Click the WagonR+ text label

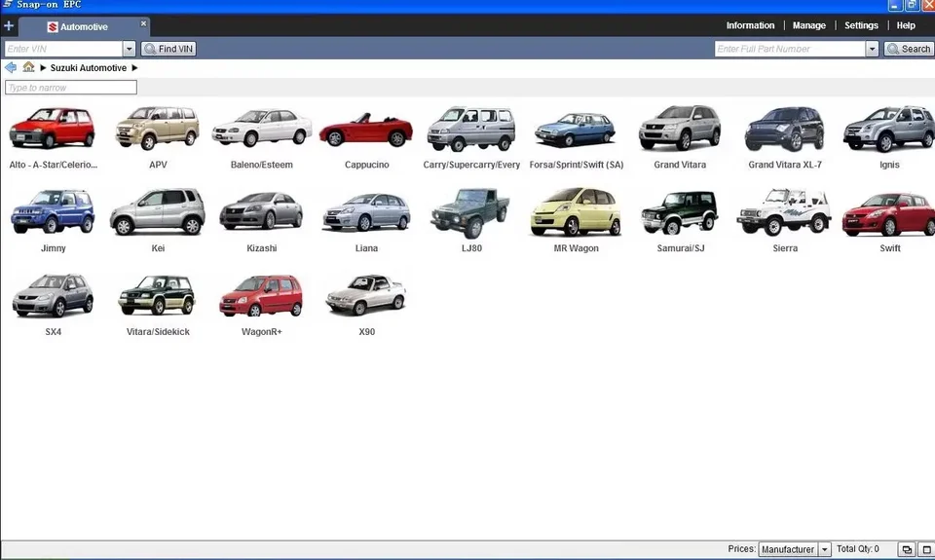click(x=262, y=331)
